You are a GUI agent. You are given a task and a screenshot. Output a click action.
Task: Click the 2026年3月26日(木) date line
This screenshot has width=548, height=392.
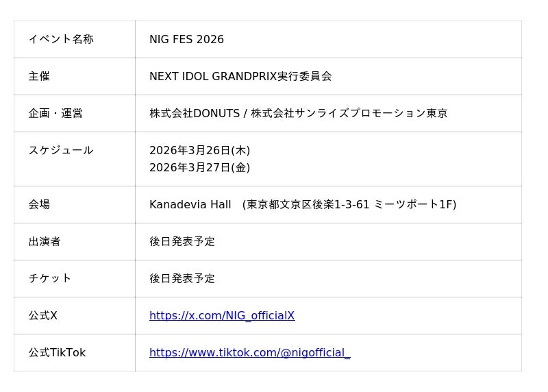199,150
